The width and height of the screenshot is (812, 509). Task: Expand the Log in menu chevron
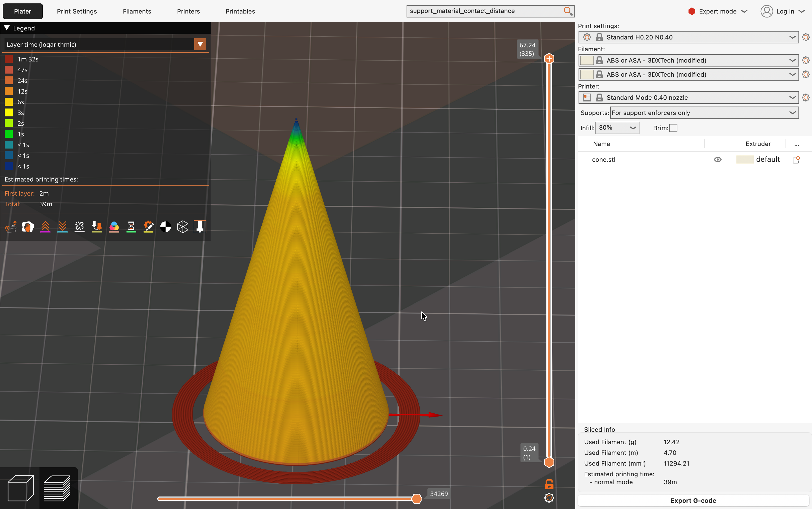[x=802, y=11]
